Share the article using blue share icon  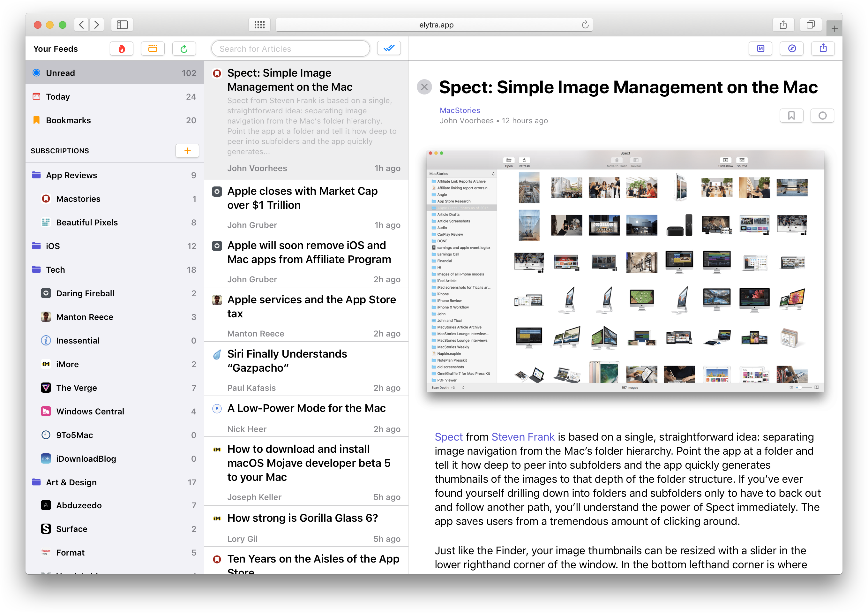[x=823, y=49]
